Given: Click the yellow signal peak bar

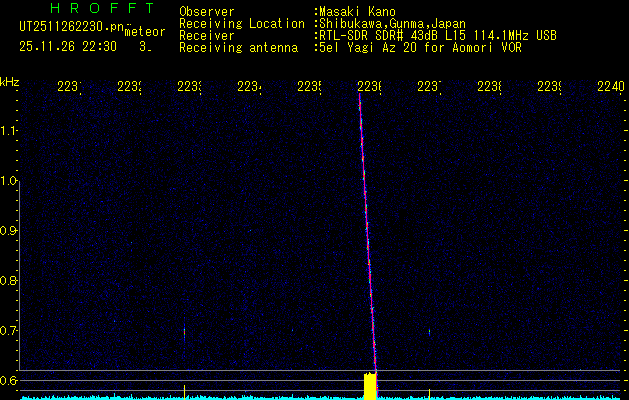Looking at the screenshot, I should coord(369,386).
